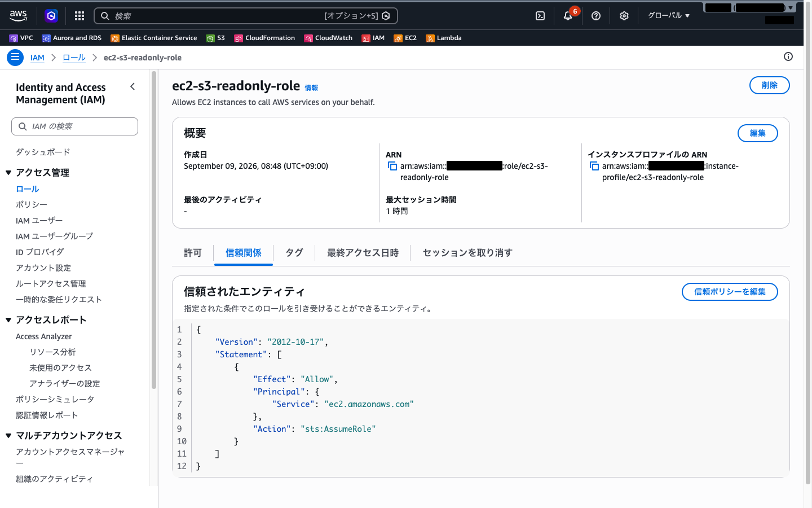Click 信頼ポリシーを編集 button

[730, 292]
